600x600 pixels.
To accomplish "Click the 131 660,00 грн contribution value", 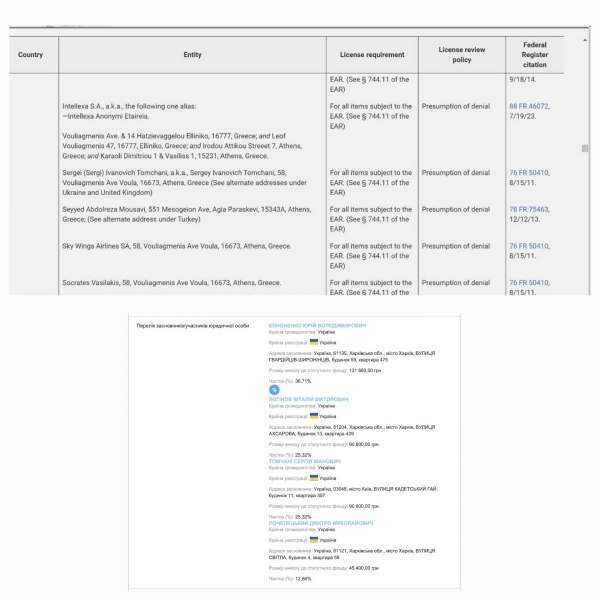I will pos(365,370).
